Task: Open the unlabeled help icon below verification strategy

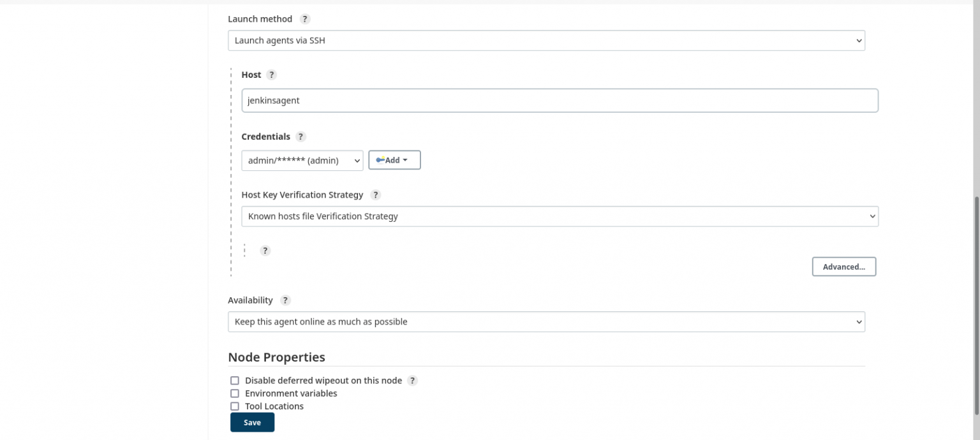Action: (265, 250)
